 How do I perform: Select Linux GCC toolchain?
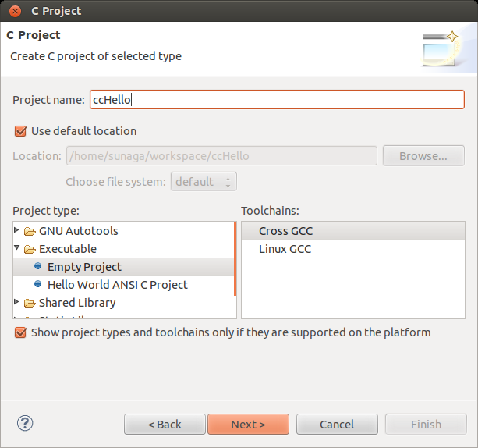tap(285, 249)
